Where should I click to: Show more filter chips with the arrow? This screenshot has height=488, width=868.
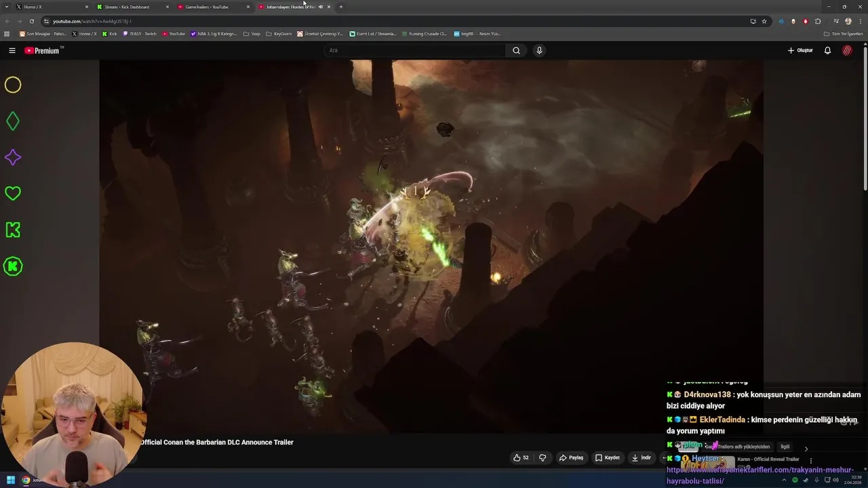click(x=806, y=449)
